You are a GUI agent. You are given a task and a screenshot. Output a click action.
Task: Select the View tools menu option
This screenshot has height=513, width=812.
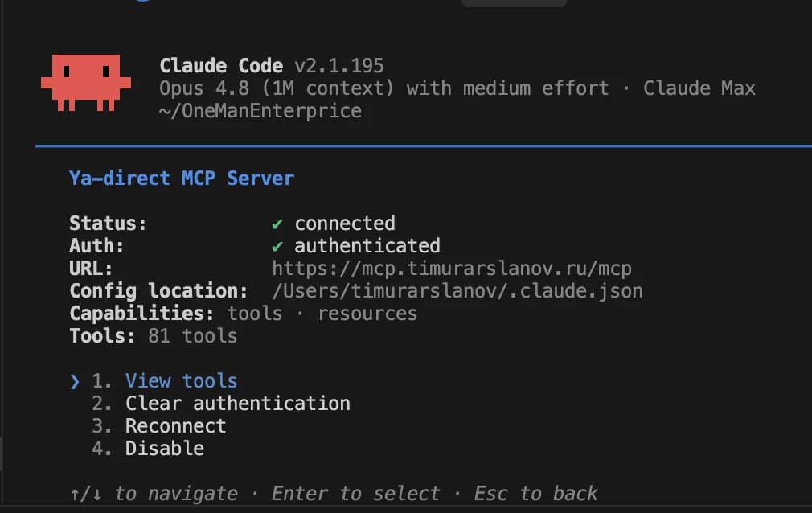(x=181, y=381)
